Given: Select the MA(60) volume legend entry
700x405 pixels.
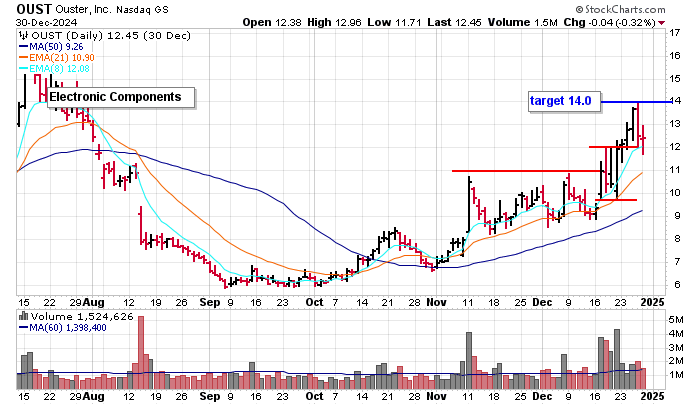Looking at the screenshot, I should (x=68, y=328).
